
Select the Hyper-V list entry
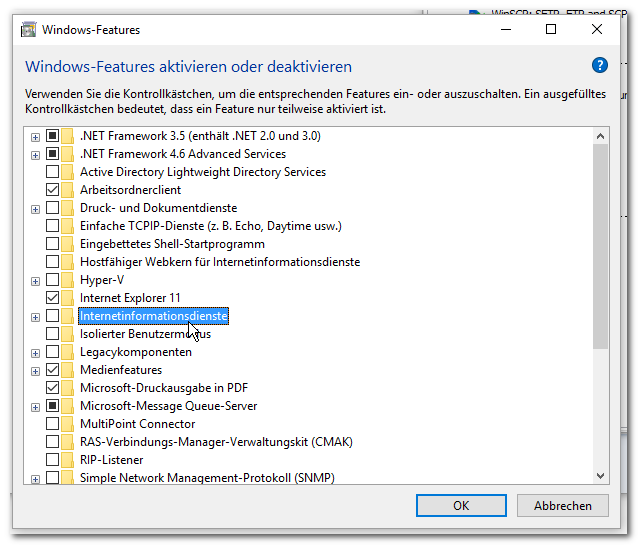point(102,280)
